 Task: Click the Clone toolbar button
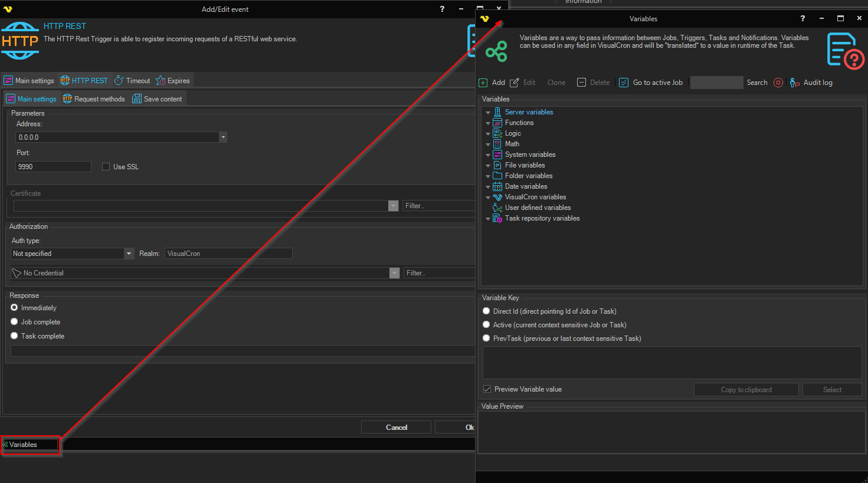(556, 83)
